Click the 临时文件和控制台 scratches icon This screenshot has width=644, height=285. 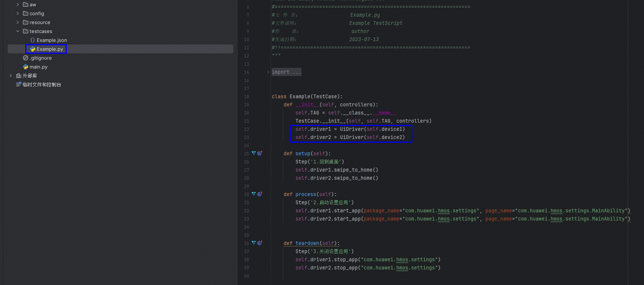[19, 84]
